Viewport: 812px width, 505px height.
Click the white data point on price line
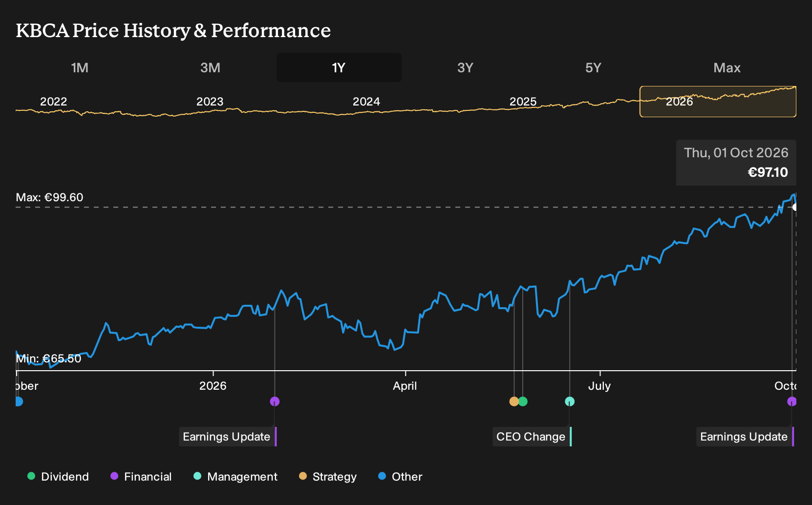click(x=795, y=207)
